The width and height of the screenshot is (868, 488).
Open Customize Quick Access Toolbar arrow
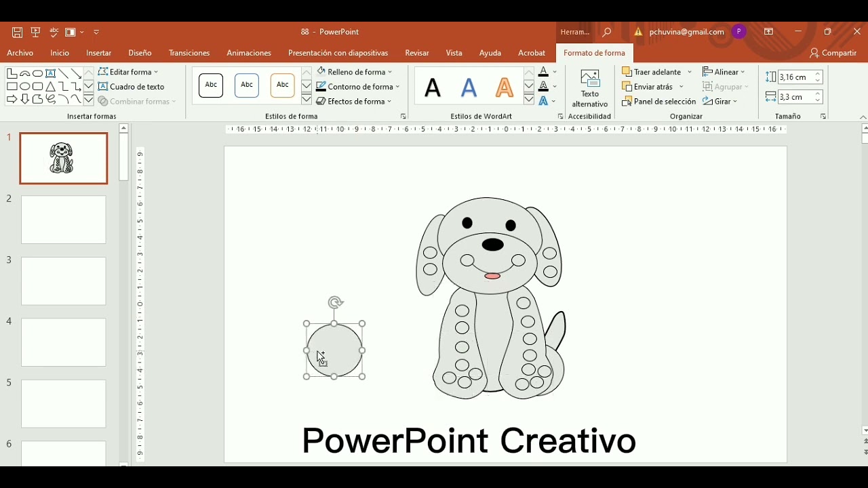click(97, 32)
